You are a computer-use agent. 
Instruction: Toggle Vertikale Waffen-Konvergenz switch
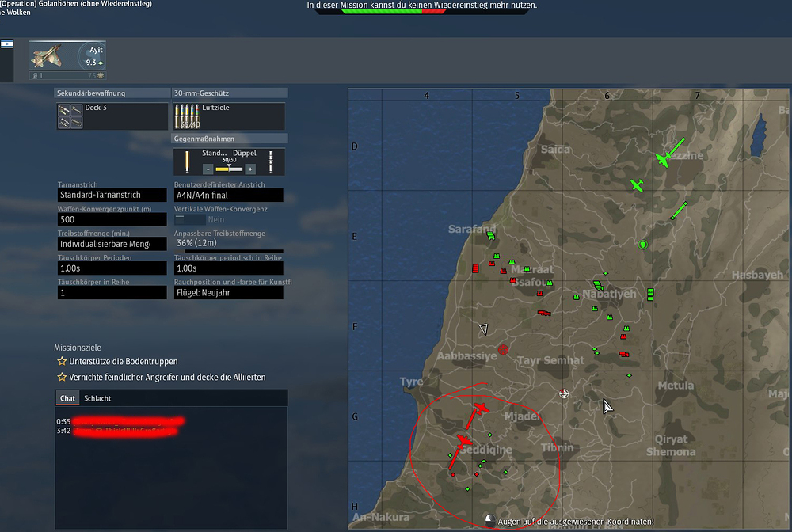pyautogui.click(x=190, y=219)
